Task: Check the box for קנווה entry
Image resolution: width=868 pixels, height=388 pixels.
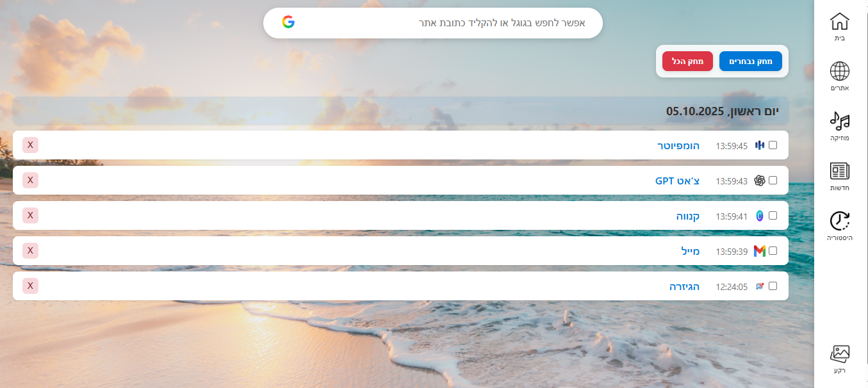Action: coord(773,216)
